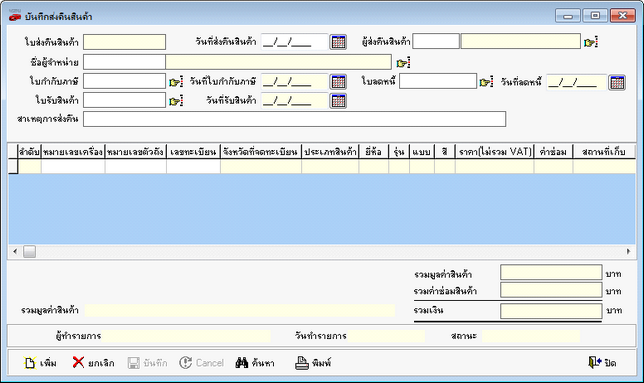Select the สี column header

[445, 152]
